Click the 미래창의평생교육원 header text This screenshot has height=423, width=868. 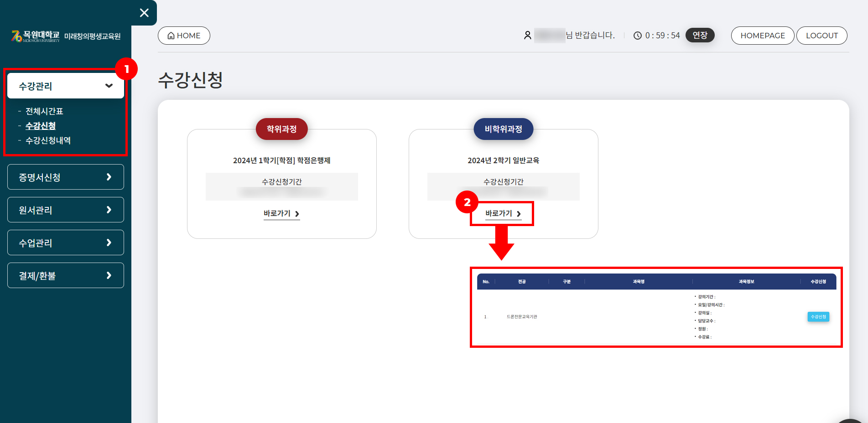coord(93,36)
